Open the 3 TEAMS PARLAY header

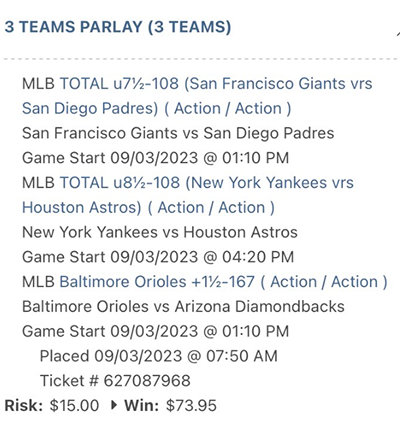click(118, 27)
